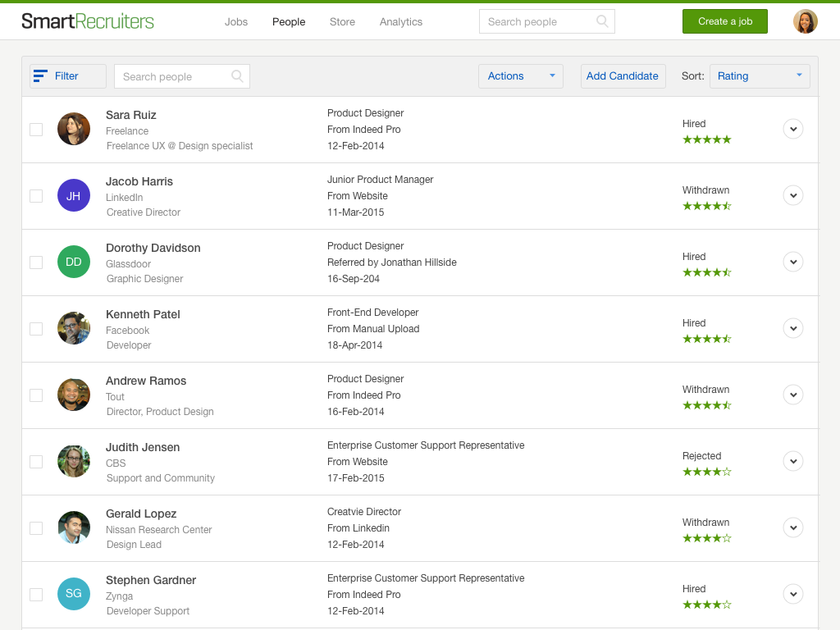The image size is (840, 630).
Task: Click Gerald Lopez's star rating
Action: point(706,538)
